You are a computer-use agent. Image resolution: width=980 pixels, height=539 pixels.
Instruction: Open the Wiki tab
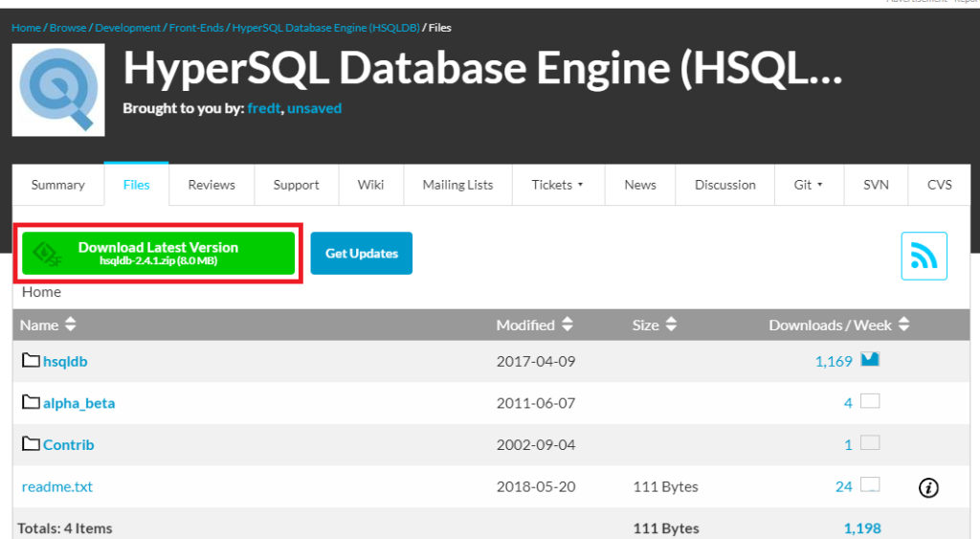(x=370, y=185)
